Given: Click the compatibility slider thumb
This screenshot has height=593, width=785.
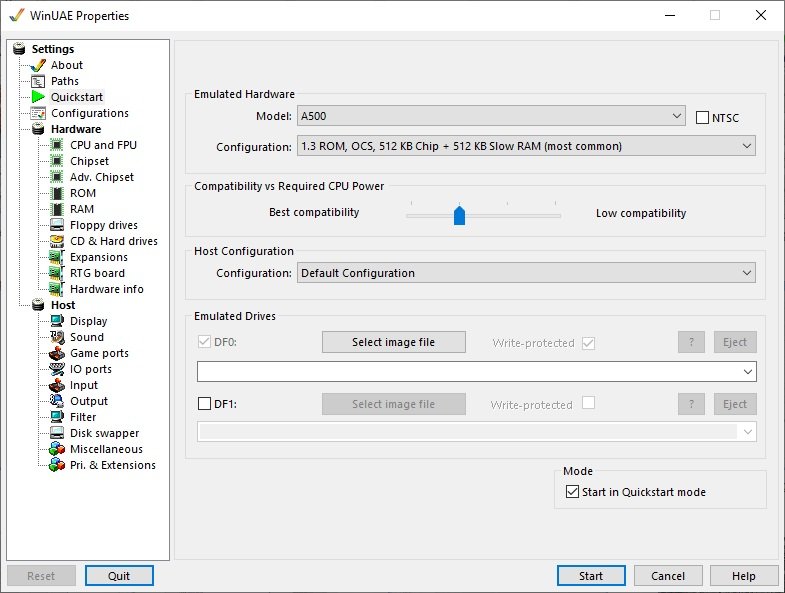Looking at the screenshot, I should point(459,215).
